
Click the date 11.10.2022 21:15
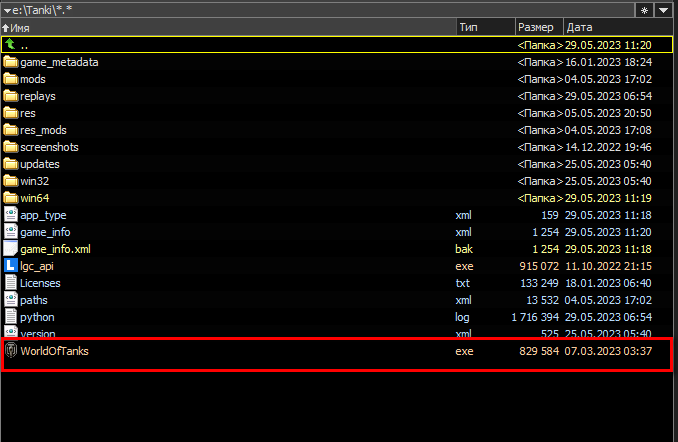(x=608, y=266)
